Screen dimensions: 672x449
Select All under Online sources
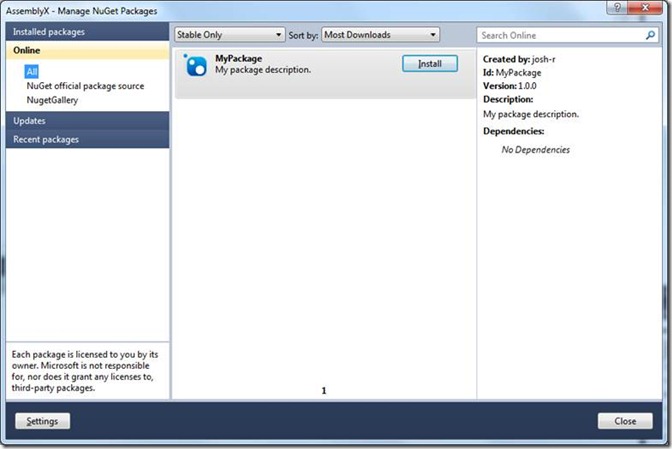tap(32, 72)
